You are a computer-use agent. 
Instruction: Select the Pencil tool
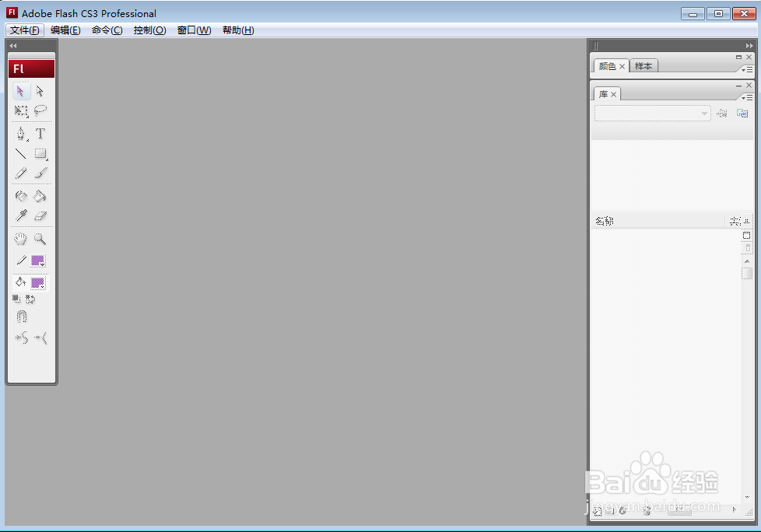(x=21, y=173)
